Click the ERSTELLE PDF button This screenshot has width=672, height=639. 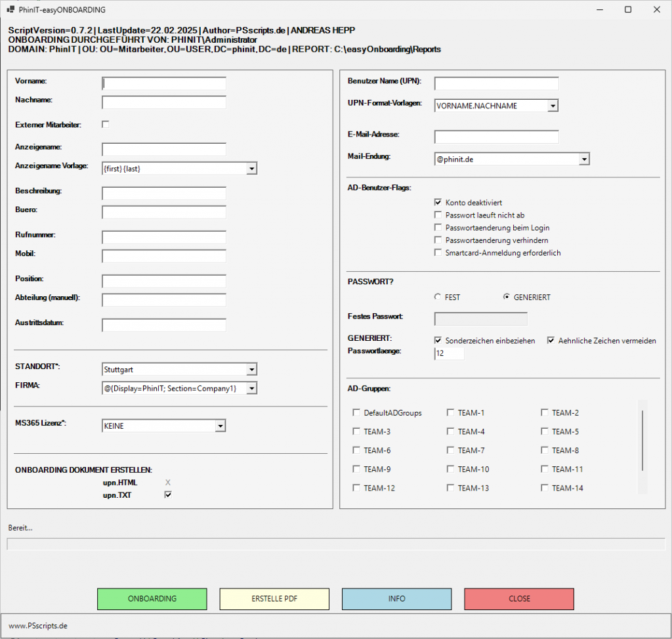(274, 599)
